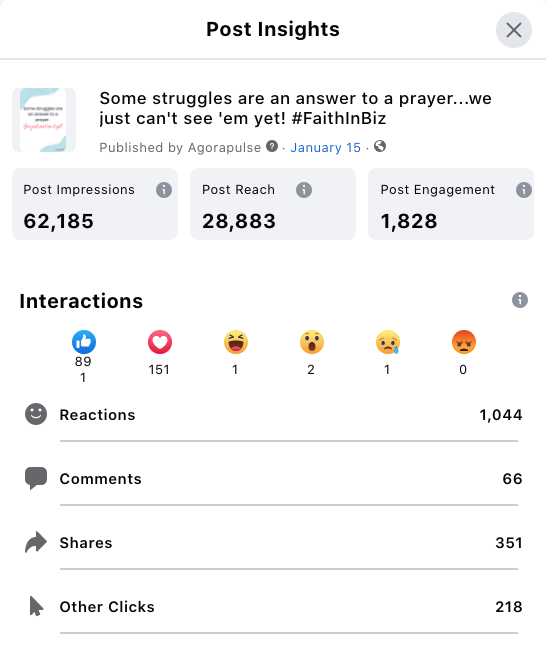Click the Haha laughing reaction icon
Image resolution: width=546 pixels, height=646 pixels.
point(236,342)
